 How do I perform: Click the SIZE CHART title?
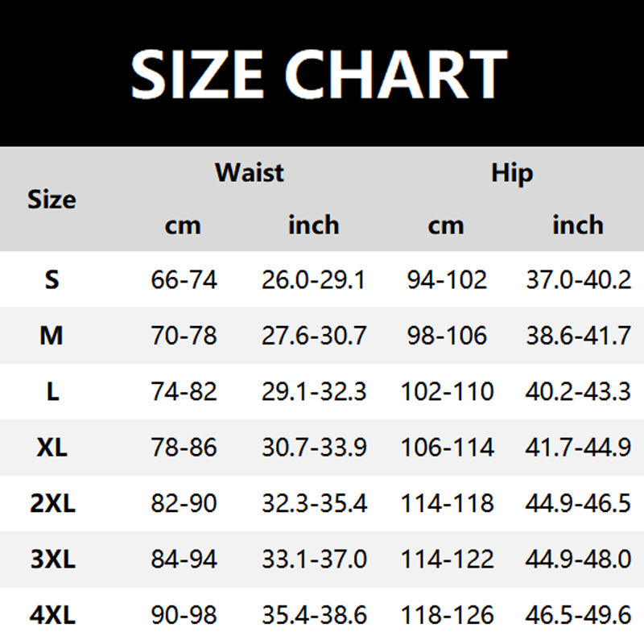click(319, 74)
